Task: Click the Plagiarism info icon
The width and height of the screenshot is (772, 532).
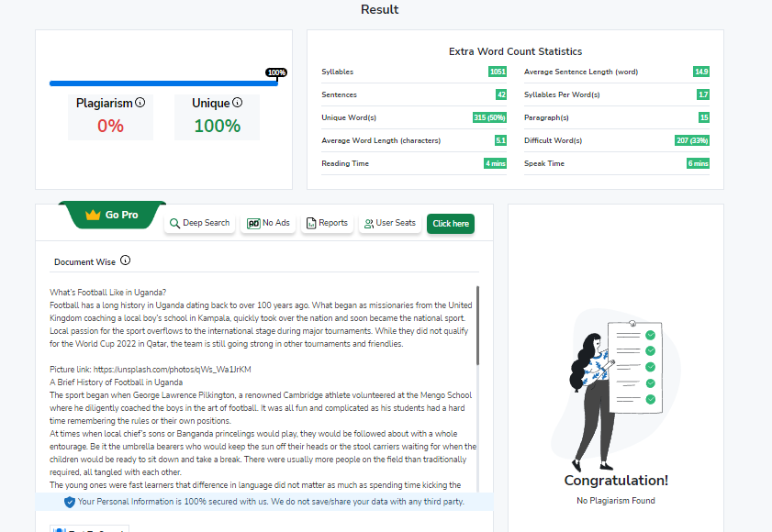Action: coord(140,104)
